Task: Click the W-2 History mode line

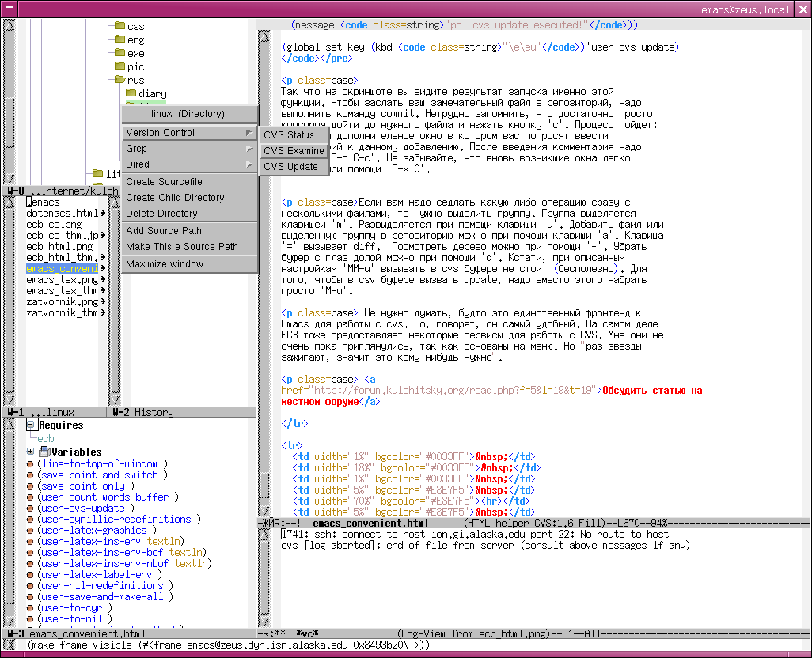Action: pyautogui.click(x=142, y=413)
